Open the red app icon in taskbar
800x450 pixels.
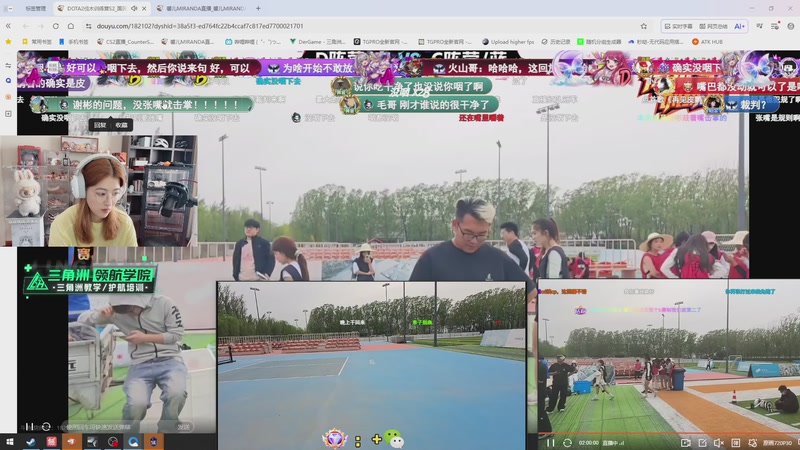click(x=51, y=442)
